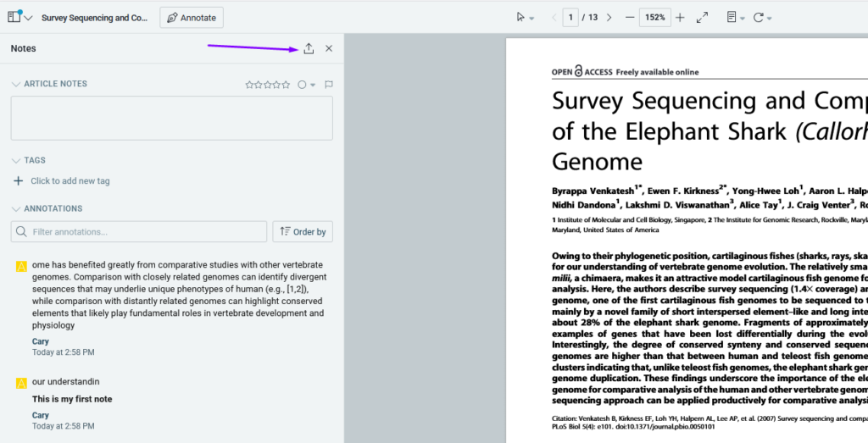Image resolution: width=868 pixels, height=443 pixels.
Task: Zoom out with the minus icon
Action: click(630, 18)
